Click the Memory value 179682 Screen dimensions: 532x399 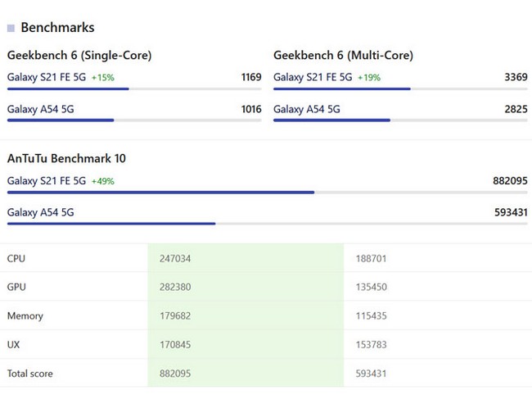[175, 316]
